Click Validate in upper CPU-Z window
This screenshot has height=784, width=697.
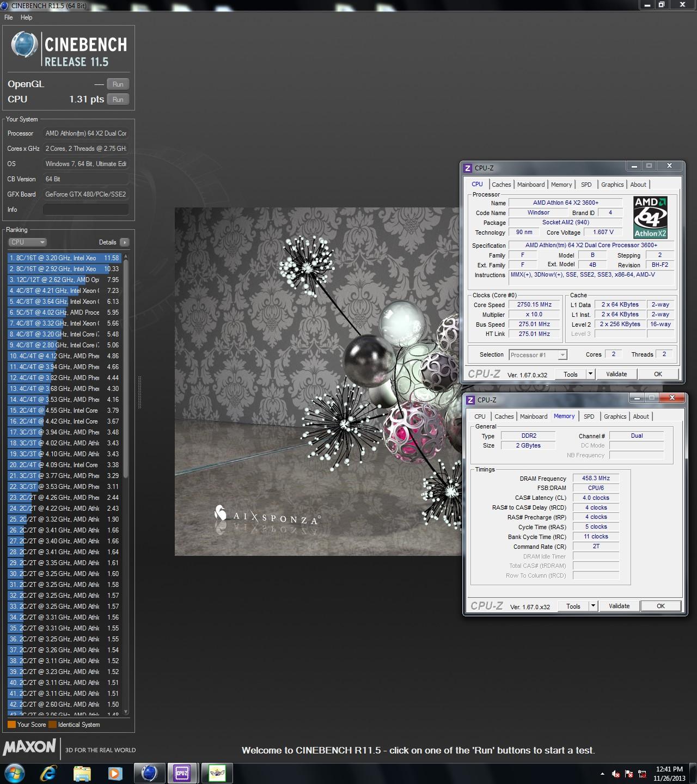[x=616, y=374]
